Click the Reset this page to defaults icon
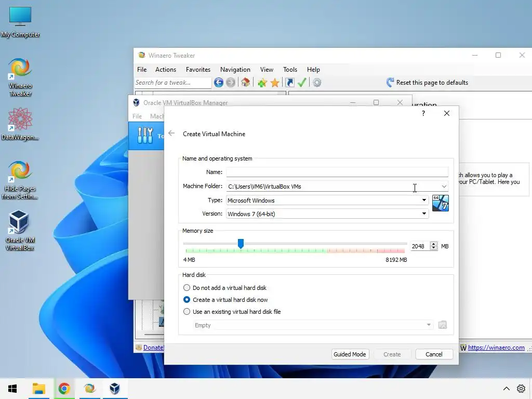Screen dimensions: 532x399 390,83
